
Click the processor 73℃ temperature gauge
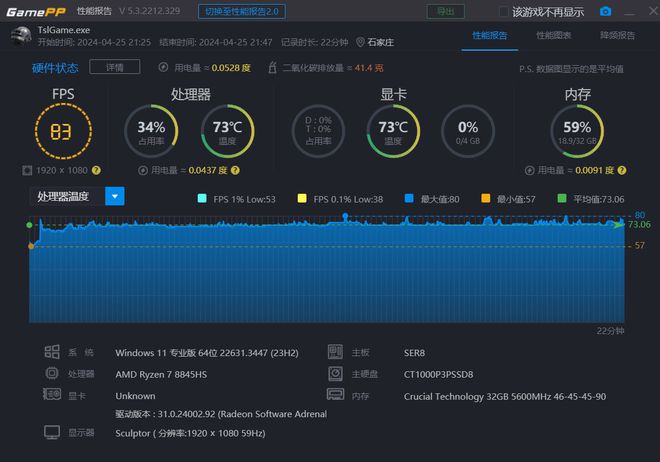[x=227, y=131]
